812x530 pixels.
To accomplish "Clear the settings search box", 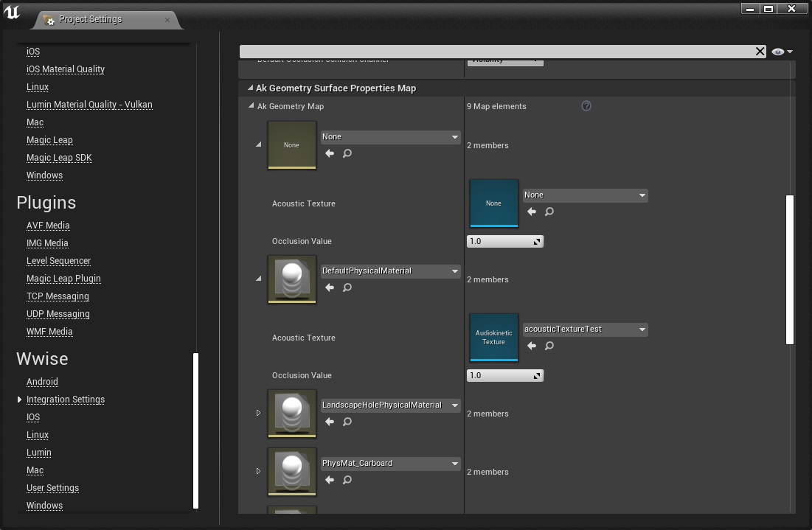I will [x=760, y=52].
